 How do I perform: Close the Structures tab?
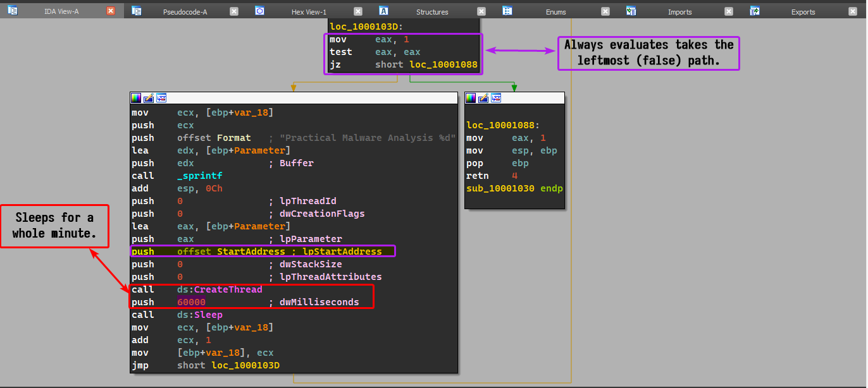pos(481,11)
